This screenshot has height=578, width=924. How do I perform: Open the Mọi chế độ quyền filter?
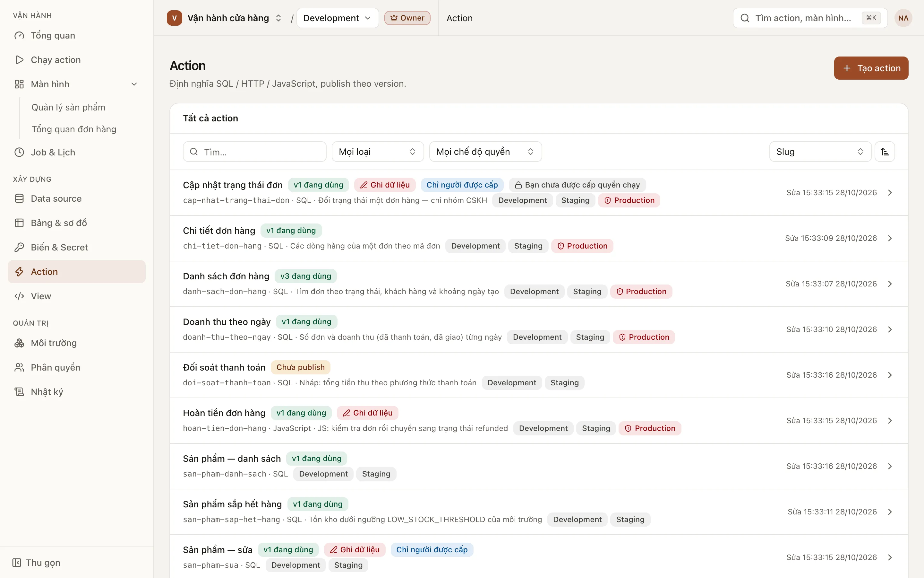coord(485,152)
